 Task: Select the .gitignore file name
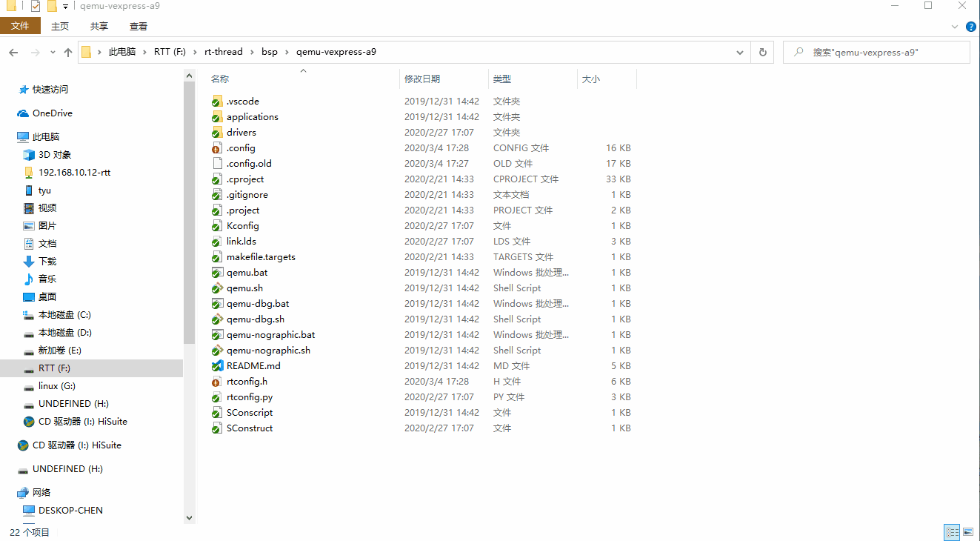[247, 195]
